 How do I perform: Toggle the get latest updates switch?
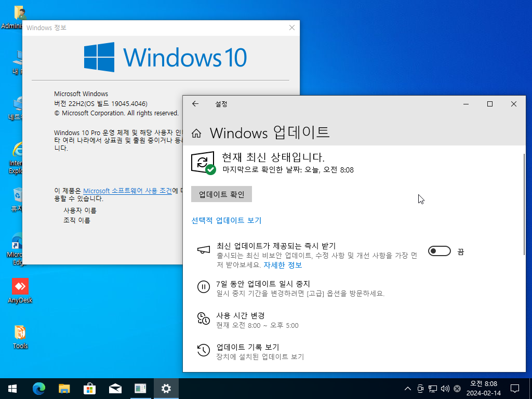440,251
